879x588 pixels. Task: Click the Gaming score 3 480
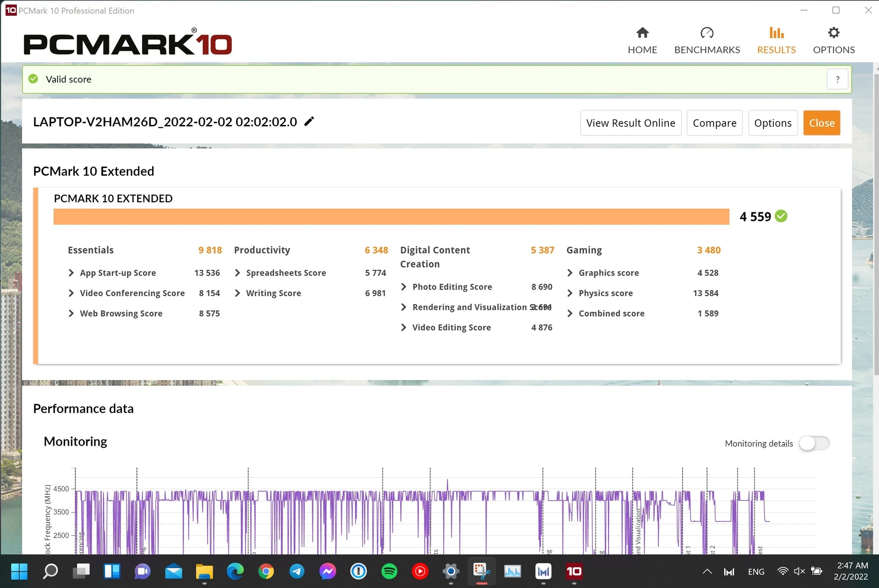[x=709, y=250]
